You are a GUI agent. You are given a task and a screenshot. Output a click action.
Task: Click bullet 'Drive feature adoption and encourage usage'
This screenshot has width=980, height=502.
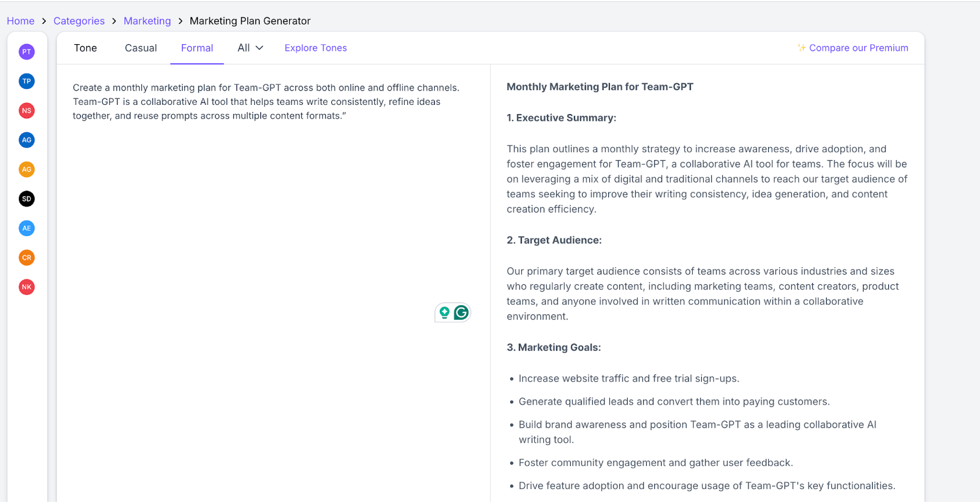(707, 486)
